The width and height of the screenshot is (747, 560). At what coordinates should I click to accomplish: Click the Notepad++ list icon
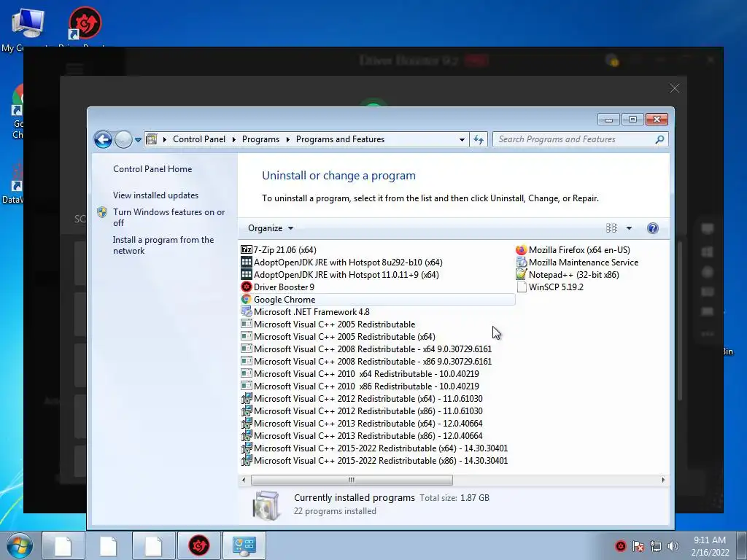click(x=521, y=274)
